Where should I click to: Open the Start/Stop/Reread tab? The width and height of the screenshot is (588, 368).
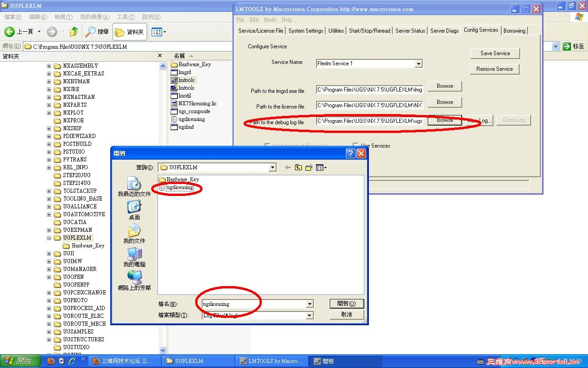pyautogui.click(x=369, y=31)
